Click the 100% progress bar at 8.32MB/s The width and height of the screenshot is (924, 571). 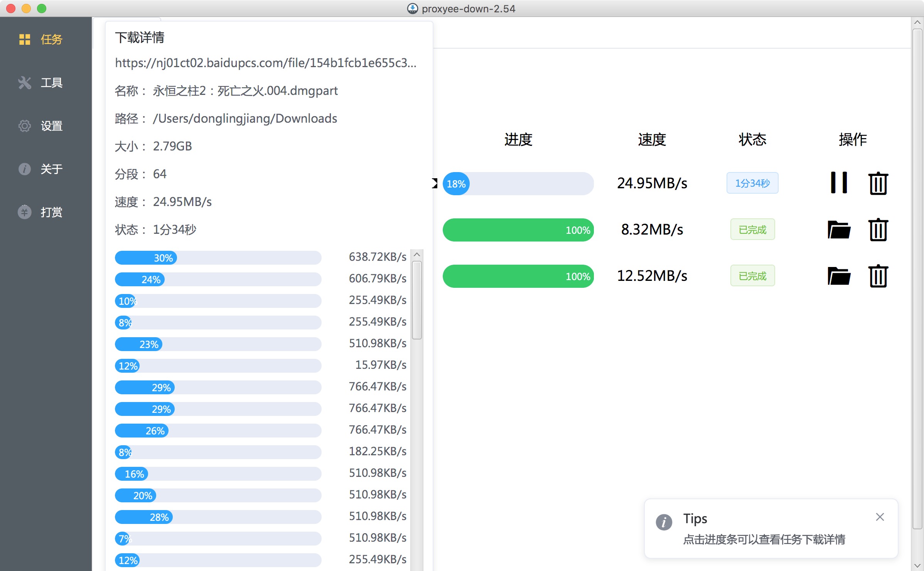click(518, 230)
